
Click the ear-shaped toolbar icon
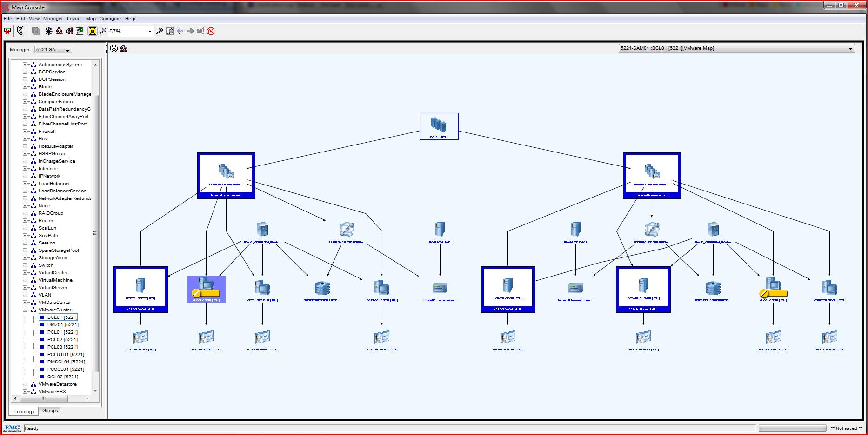pyautogui.click(x=20, y=31)
